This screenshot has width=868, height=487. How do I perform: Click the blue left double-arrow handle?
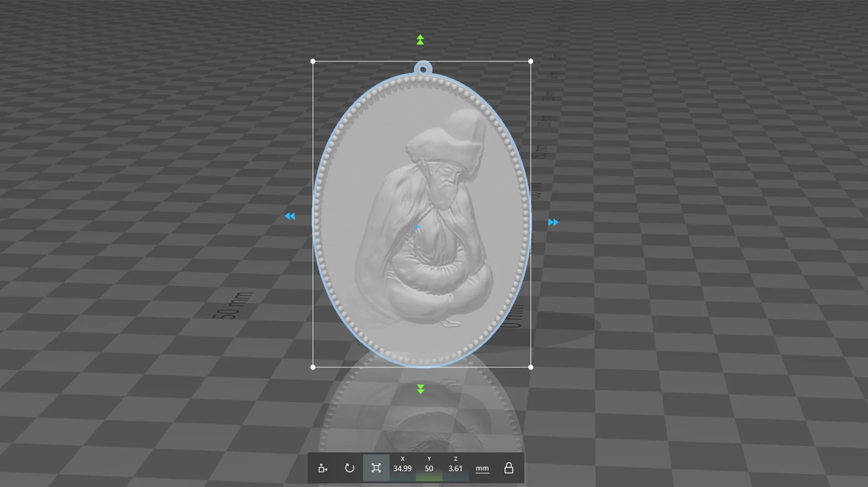[290, 216]
